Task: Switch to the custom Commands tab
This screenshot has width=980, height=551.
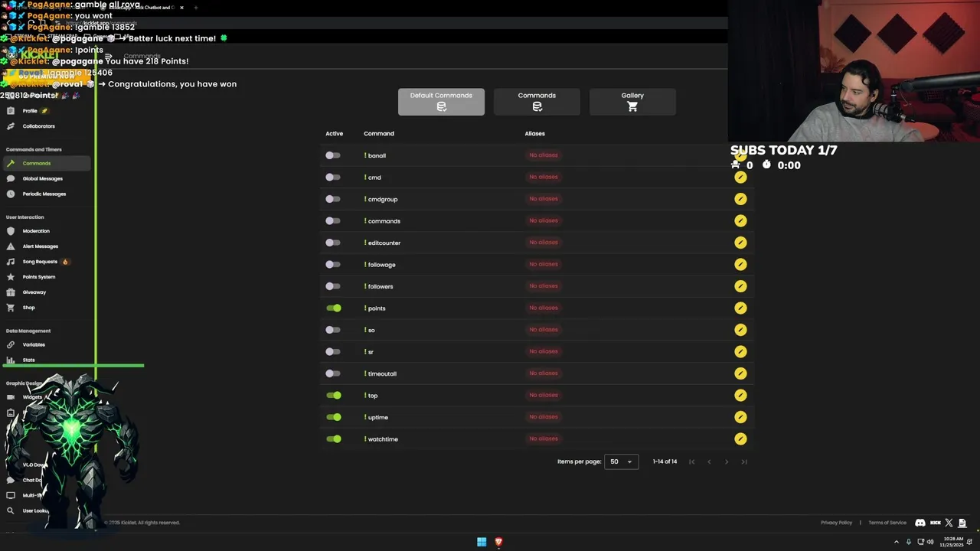Action: coord(537,102)
